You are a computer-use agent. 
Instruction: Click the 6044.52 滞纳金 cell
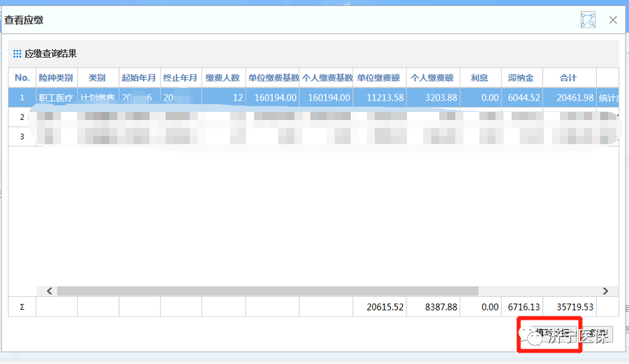pos(522,97)
